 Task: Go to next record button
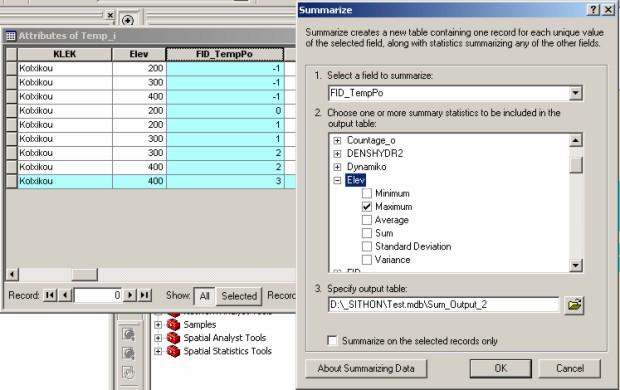coord(130,295)
